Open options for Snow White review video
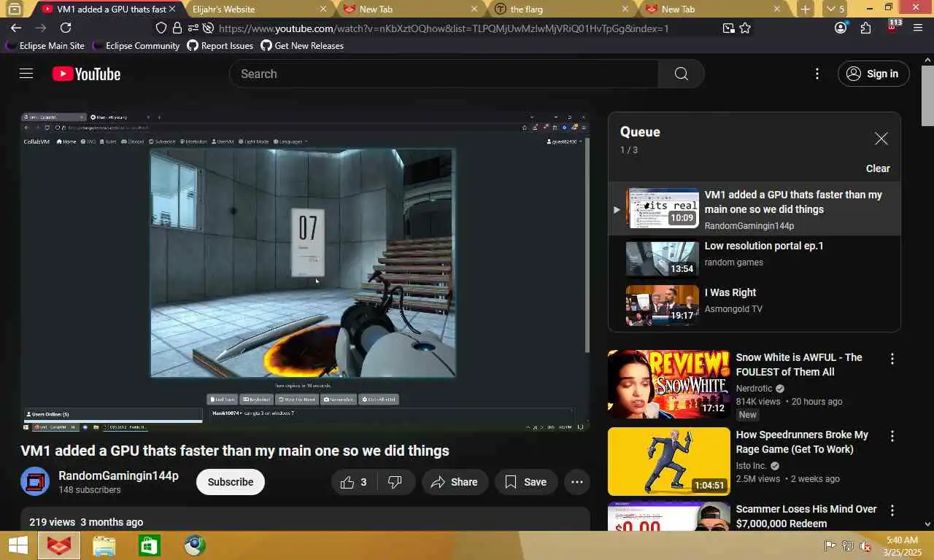The width and height of the screenshot is (934, 560). [x=892, y=359]
